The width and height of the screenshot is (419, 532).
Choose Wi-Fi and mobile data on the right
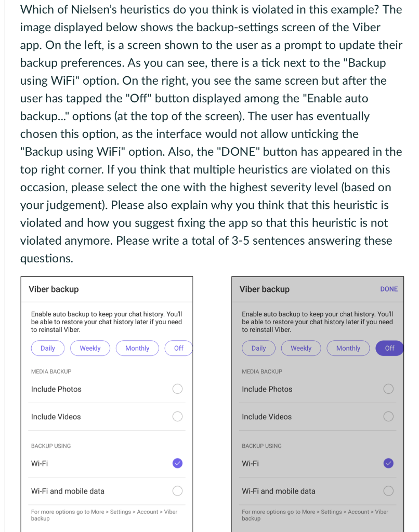388,490
